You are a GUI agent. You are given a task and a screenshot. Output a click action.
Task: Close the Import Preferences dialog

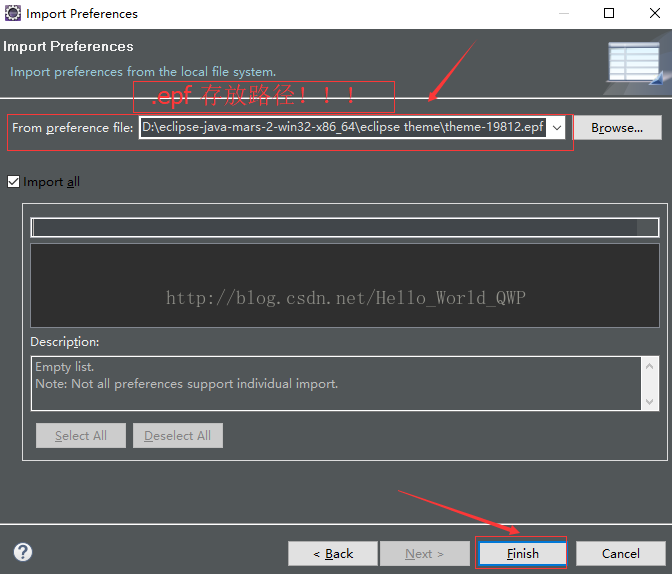click(x=655, y=13)
